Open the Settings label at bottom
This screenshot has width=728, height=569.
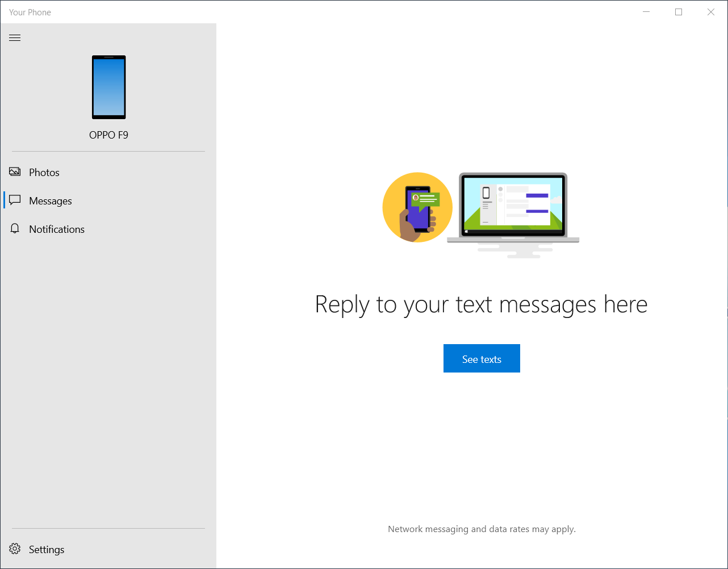coord(47,550)
